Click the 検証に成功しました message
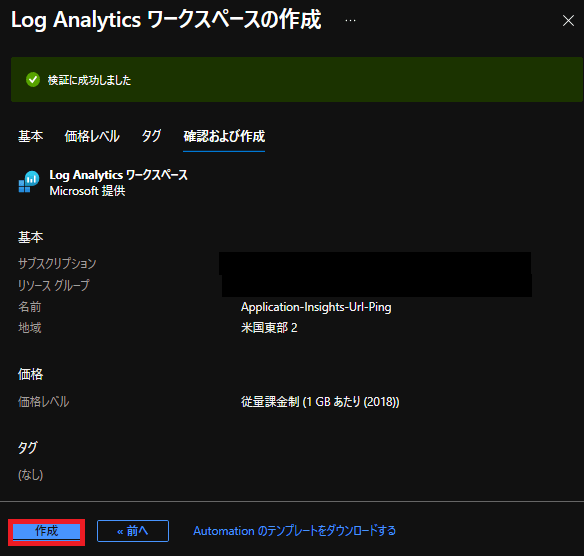Viewport: 584px width, 556px height. point(89,80)
